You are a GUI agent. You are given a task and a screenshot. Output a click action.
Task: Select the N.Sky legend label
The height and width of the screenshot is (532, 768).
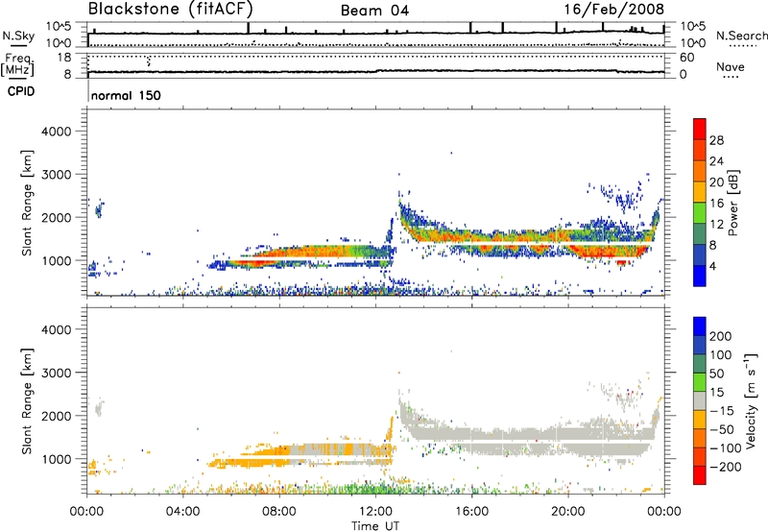18,36
